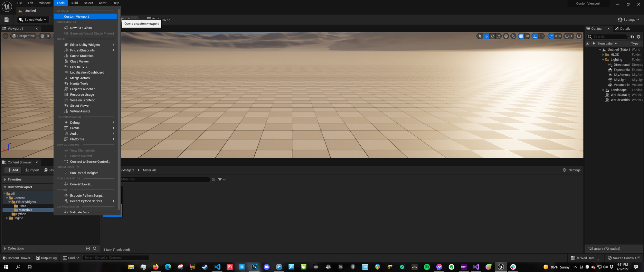Select the SkyLight actor in Outliner

click(x=620, y=80)
